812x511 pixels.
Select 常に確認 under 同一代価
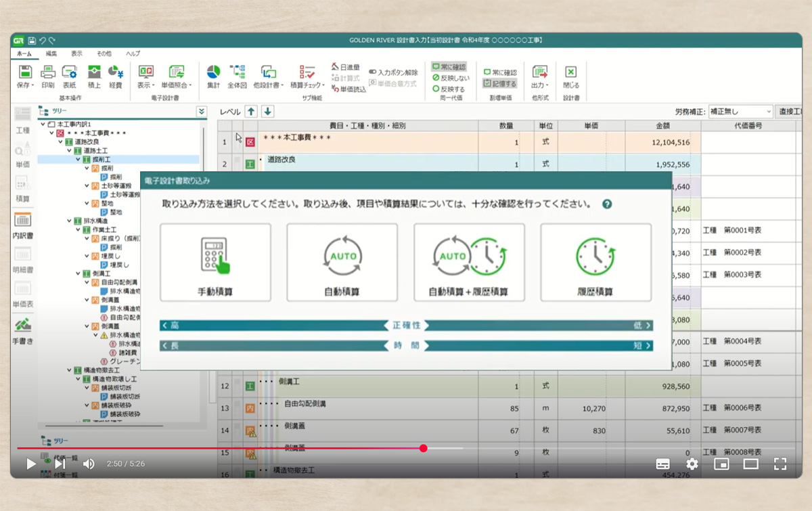pyautogui.click(x=449, y=67)
